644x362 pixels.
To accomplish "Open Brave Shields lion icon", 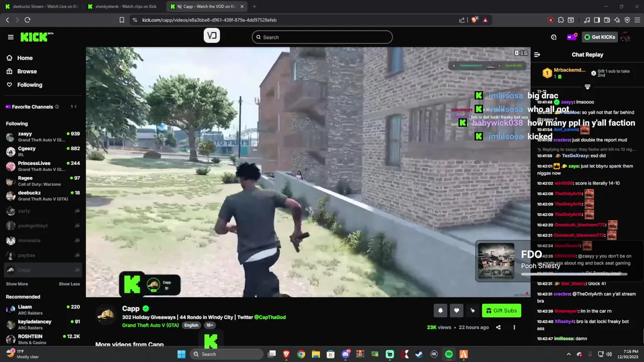I will (474, 20).
